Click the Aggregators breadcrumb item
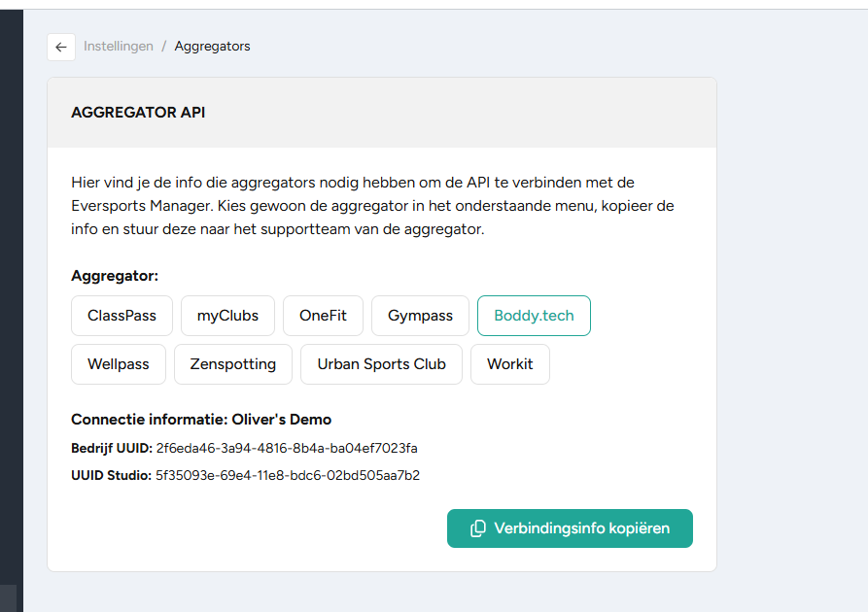The image size is (868, 612). click(x=212, y=46)
